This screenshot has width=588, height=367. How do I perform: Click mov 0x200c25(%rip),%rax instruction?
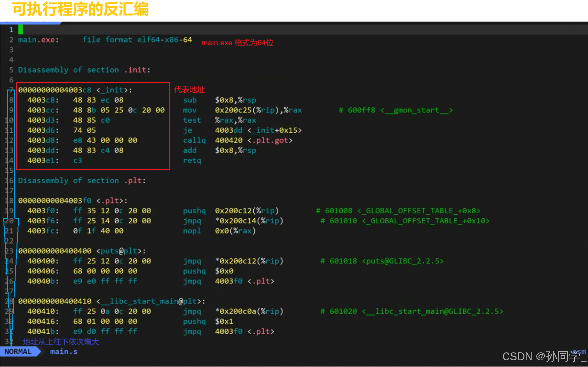[243, 110]
